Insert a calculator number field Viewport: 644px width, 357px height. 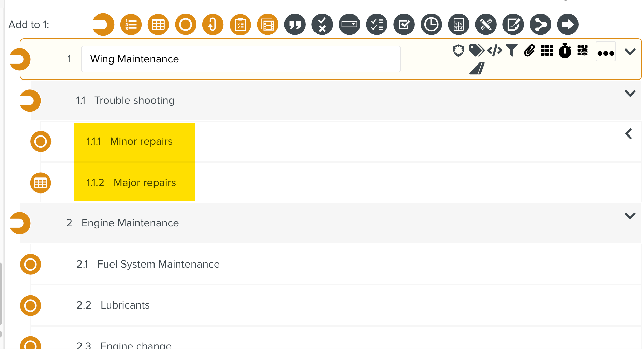point(458,25)
